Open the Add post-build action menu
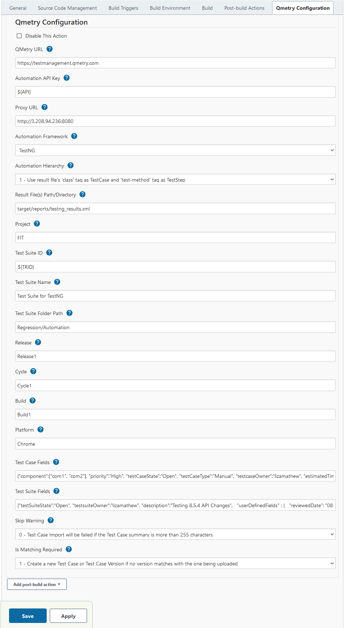The width and height of the screenshot is (364, 628). click(37, 584)
